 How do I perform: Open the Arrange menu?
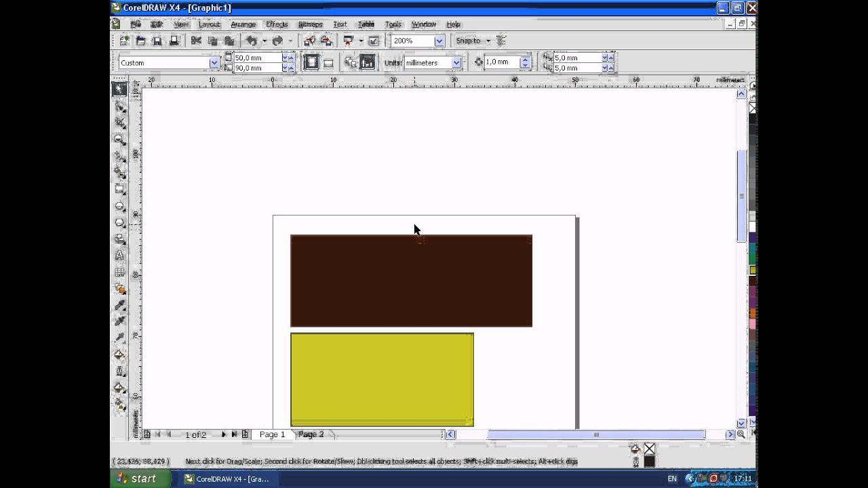(243, 24)
